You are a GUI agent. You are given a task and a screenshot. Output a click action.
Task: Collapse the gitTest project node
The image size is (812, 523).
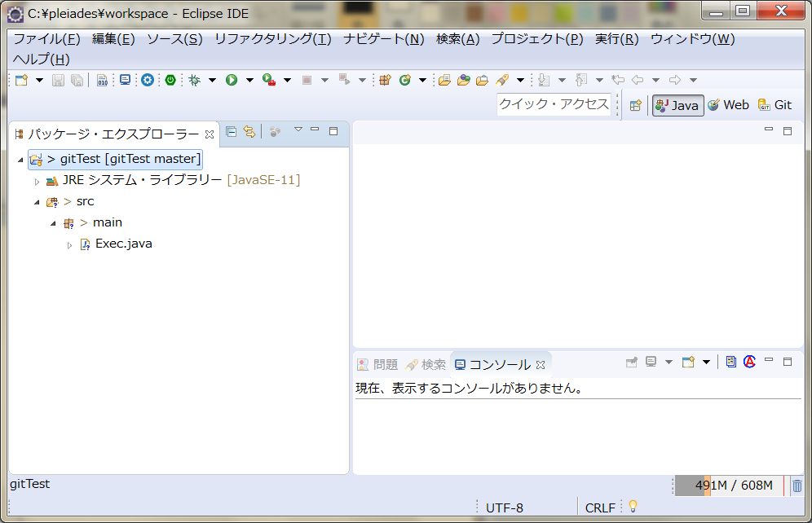20,160
